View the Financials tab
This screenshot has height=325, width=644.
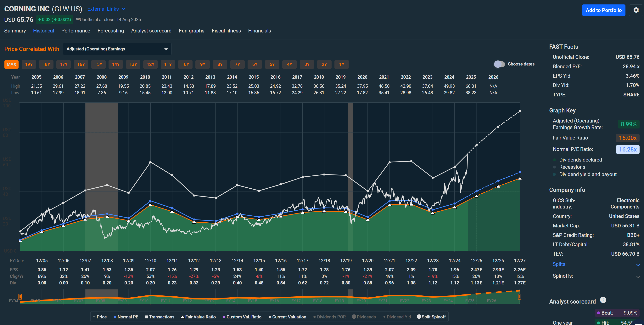pyautogui.click(x=260, y=31)
